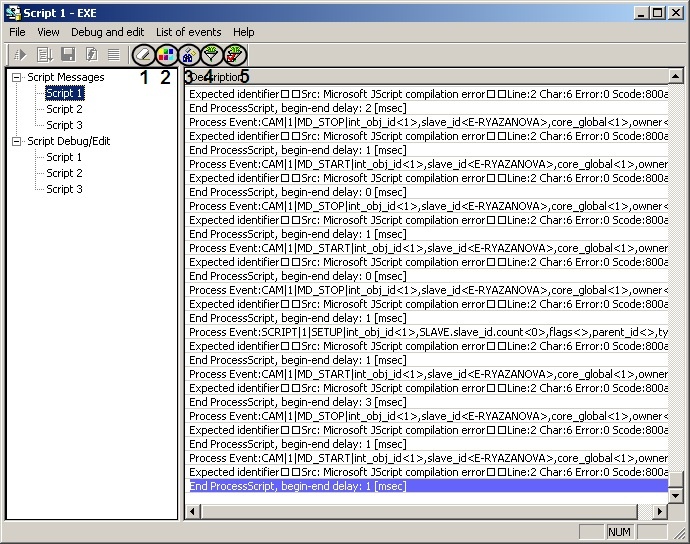The width and height of the screenshot is (690, 544).
Task: Open the File menu
Action: pyautogui.click(x=17, y=32)
